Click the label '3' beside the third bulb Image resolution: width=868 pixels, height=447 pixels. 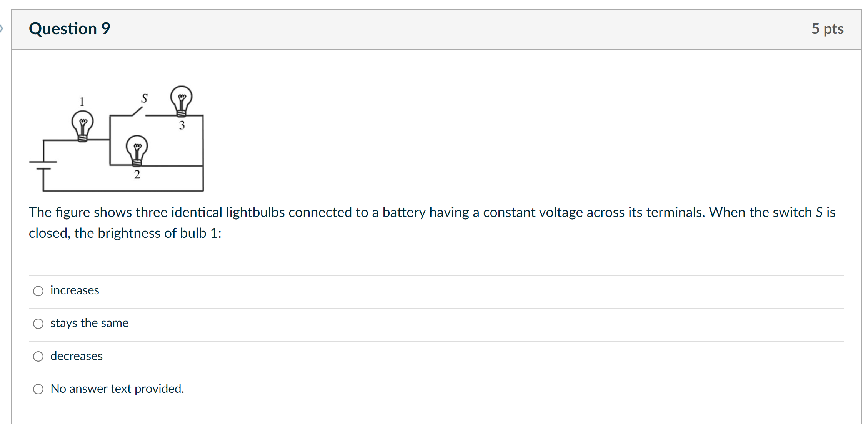[182, 126]
